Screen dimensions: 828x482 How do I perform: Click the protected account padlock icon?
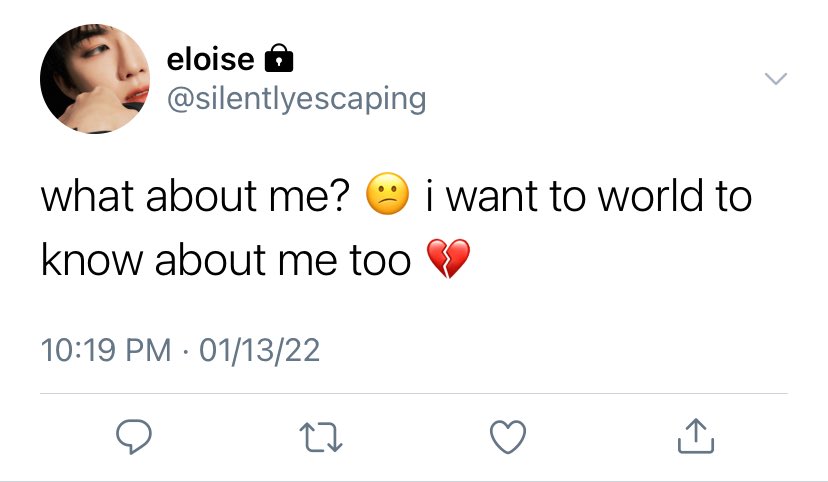point(278,58)
